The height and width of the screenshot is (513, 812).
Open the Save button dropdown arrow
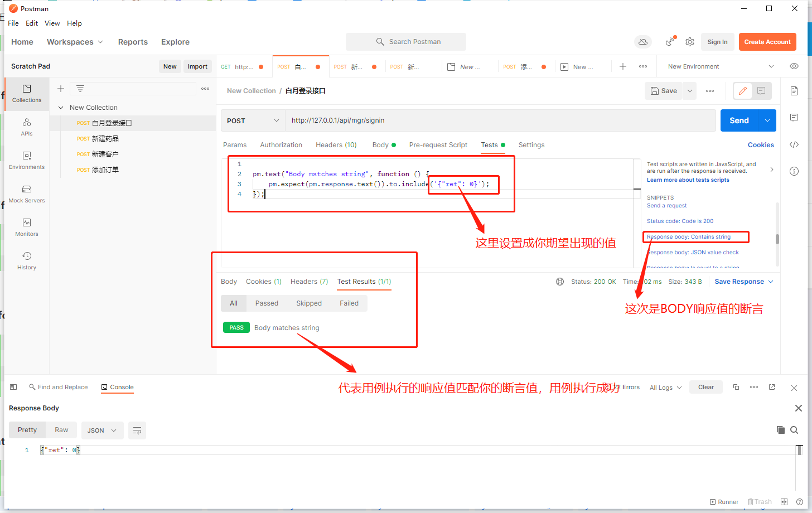[x=690, y=91]
